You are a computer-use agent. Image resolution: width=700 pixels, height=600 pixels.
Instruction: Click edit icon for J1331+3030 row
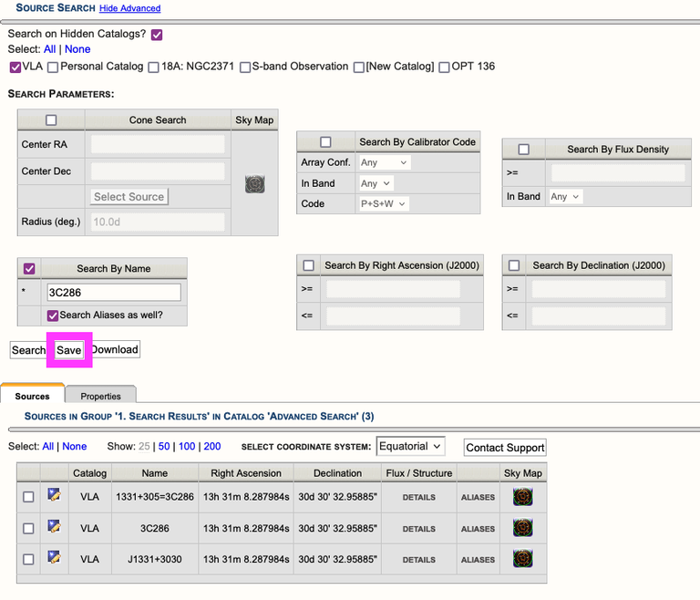(54, 557)
